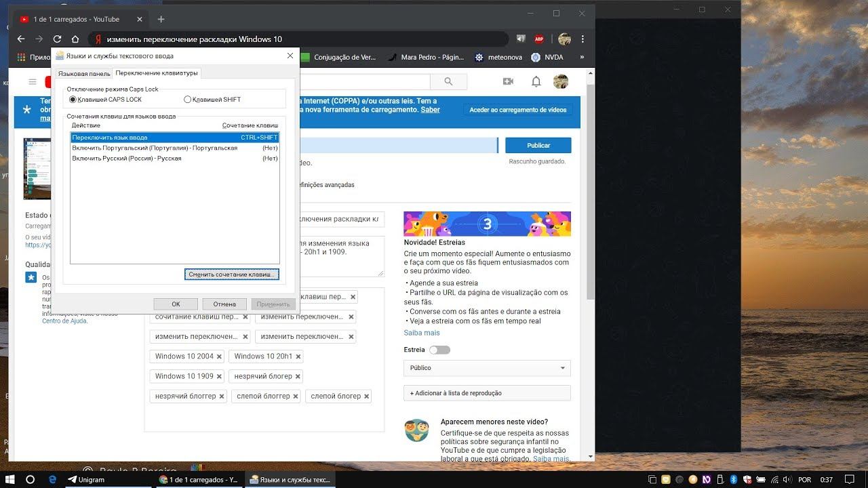The image size is (868, 488).
Task: Open the Chrome three-dot menu
Action: [583, 39]
